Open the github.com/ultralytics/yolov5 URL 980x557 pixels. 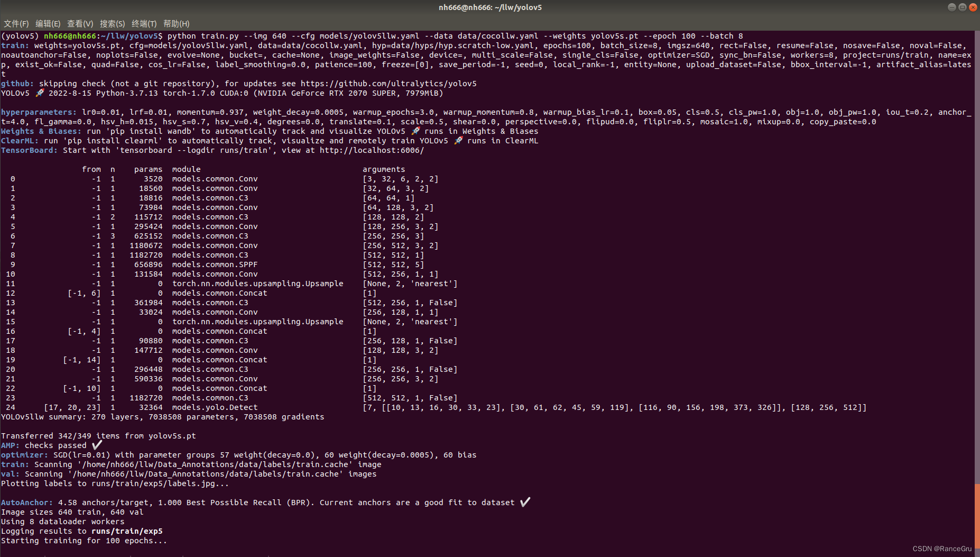[389, 84]
